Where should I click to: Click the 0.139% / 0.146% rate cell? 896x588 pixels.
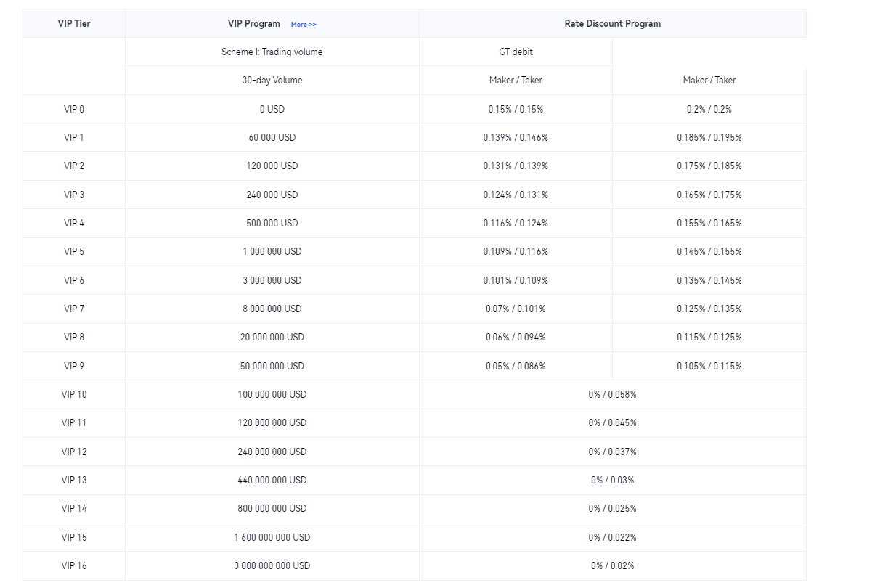[x=516, y=137]
